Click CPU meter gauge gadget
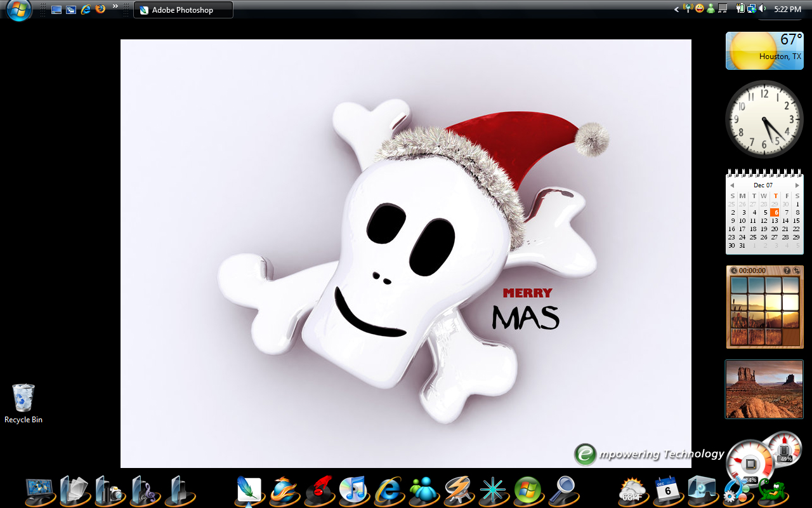Image resolution: width=812 pixels, height=508 pixels. pyautogui.click(x=750, y=464)
